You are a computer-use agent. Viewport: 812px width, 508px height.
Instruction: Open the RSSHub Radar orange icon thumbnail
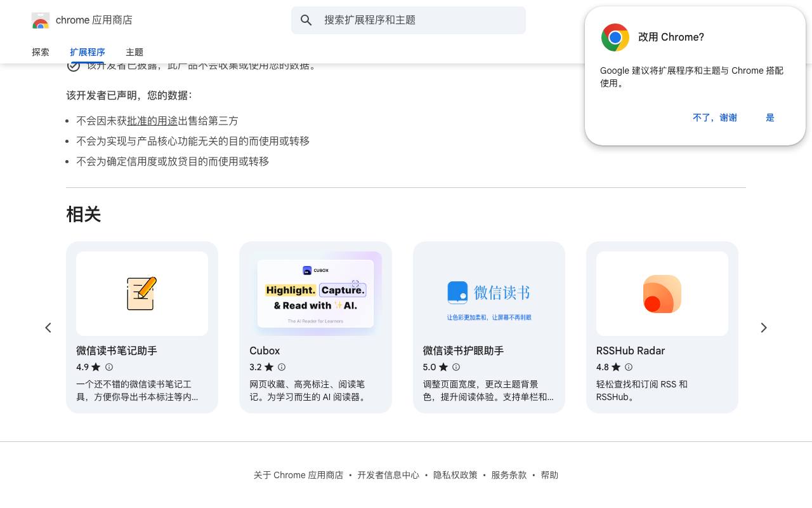[662, 293]
